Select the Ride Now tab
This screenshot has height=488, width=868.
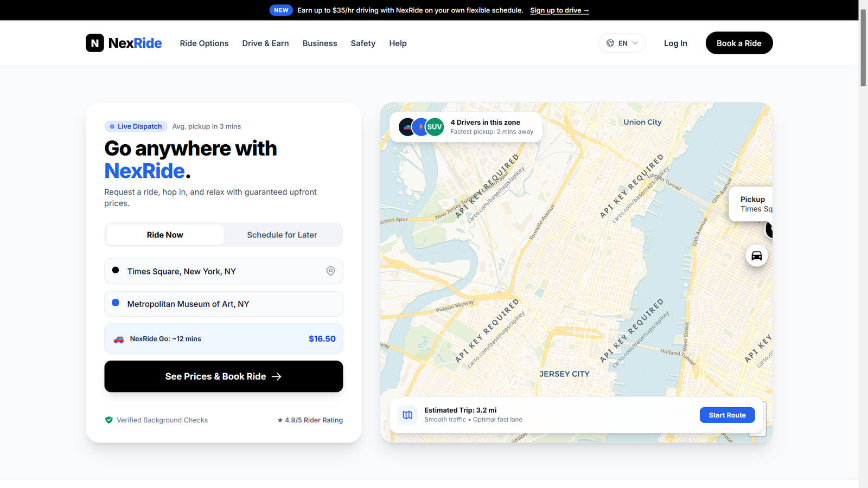(165, 235)
